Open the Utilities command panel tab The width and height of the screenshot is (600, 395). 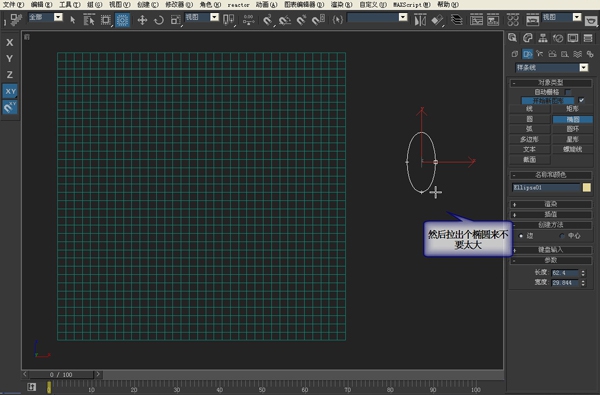click(x=588, y=38)
